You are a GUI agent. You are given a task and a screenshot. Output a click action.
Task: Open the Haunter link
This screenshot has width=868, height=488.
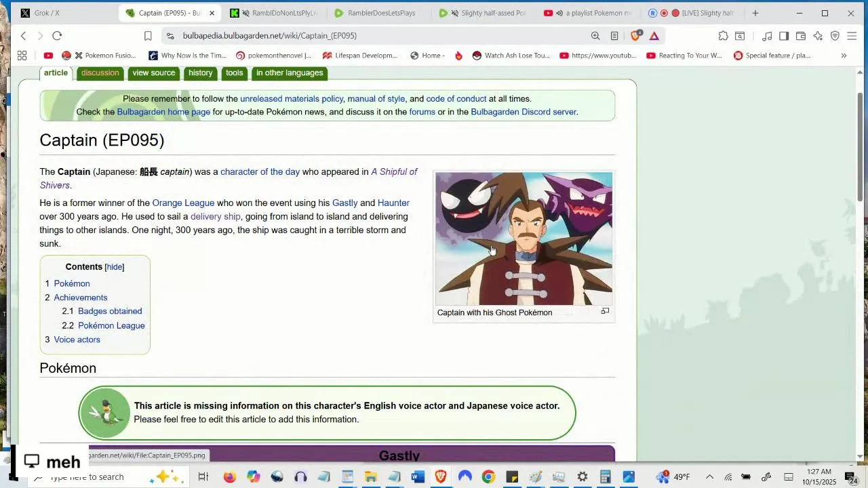pyautogui.click(x=393, y=203)
